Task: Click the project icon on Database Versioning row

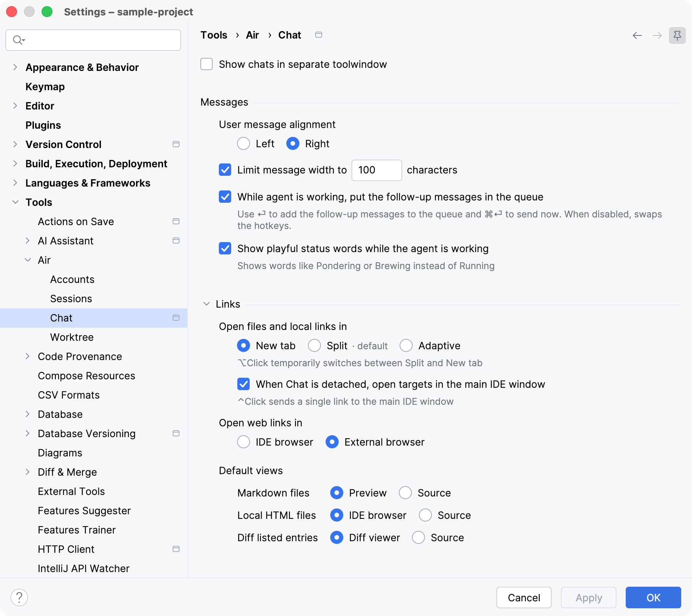Action: point(176,433)
